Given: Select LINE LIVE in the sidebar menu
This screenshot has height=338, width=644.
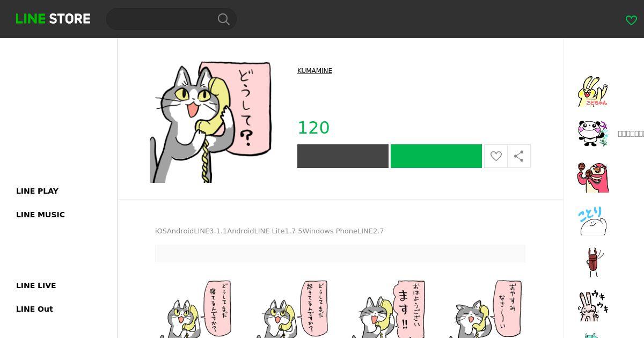Looking at the screenshot, I should 36,285.
